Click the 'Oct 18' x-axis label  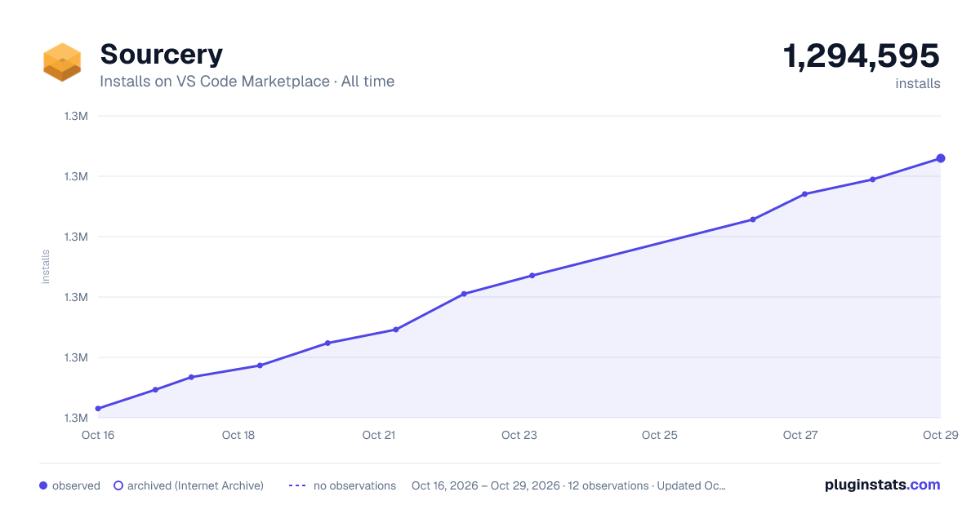pyautogui.click(x=238, y=435)
